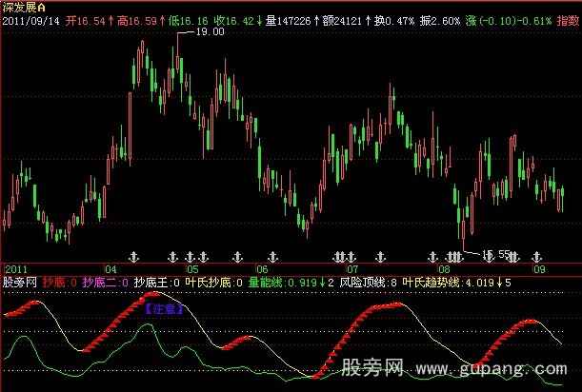Click the yellow 叶氏抄底:0 indicator value
The width and height of the screenshot is (582, 392).
[x=213, y=283]
